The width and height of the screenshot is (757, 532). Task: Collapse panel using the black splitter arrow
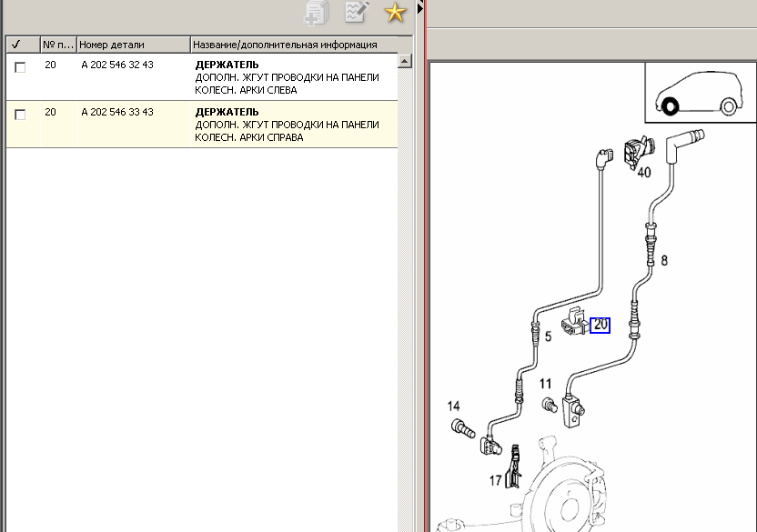419,8
